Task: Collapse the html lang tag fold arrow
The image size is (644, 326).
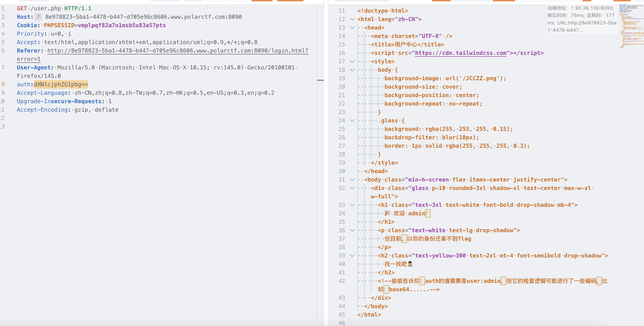Action: [x=352, y=19]
